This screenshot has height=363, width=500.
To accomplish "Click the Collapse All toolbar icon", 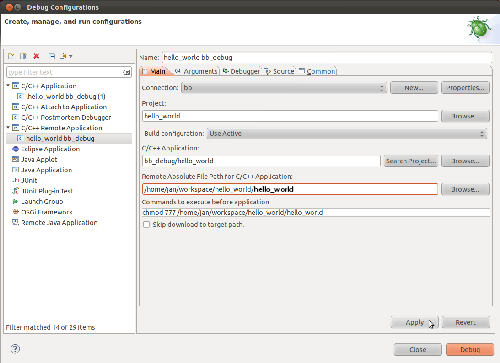I will pyautogui.click(x=52, y=56).
